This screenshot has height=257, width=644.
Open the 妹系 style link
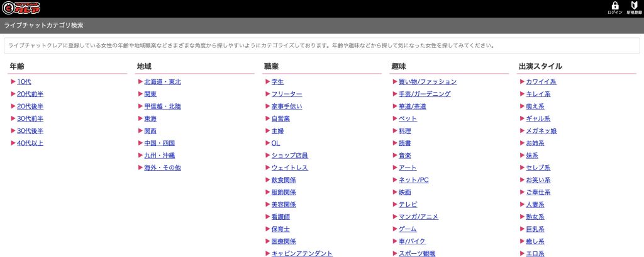click(x=532, y=156)
